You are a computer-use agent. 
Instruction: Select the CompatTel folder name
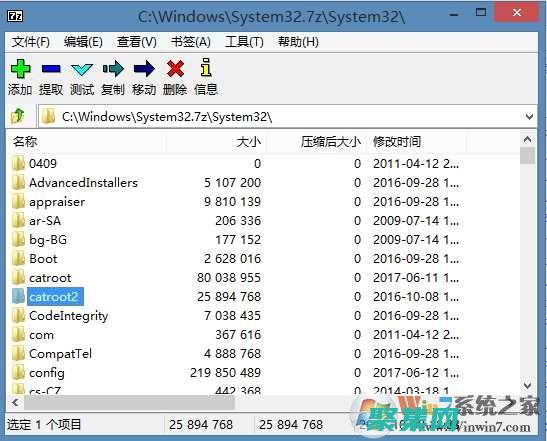(60, 353)
